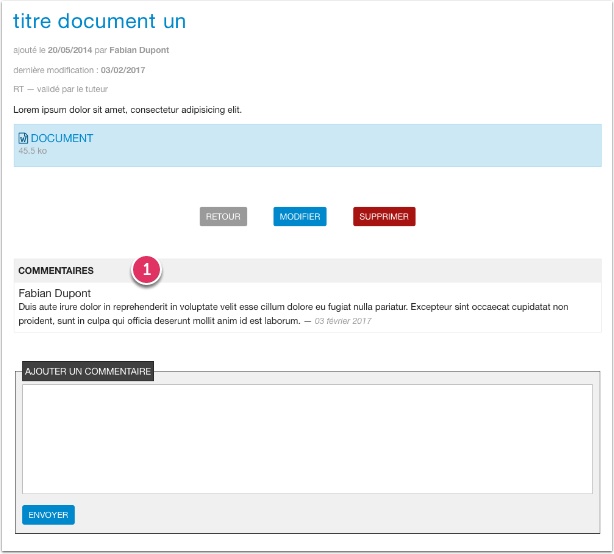
Task: Click the blue MODIFIER button
Action: [x=300, y=217]
